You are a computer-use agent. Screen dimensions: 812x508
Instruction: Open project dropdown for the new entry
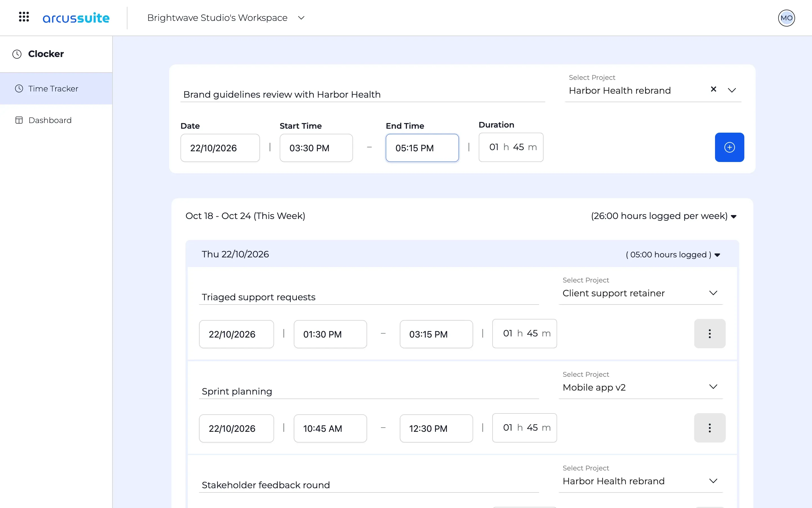click(731, 90)
